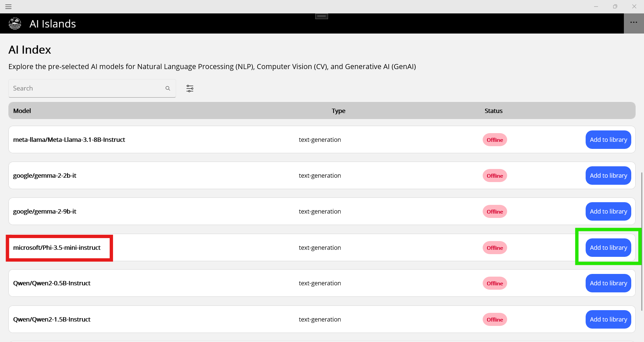The width and height of the screenshot is (644, 342).
Task: Select google/gemma-2-2b-it model name
Action: 45,175
